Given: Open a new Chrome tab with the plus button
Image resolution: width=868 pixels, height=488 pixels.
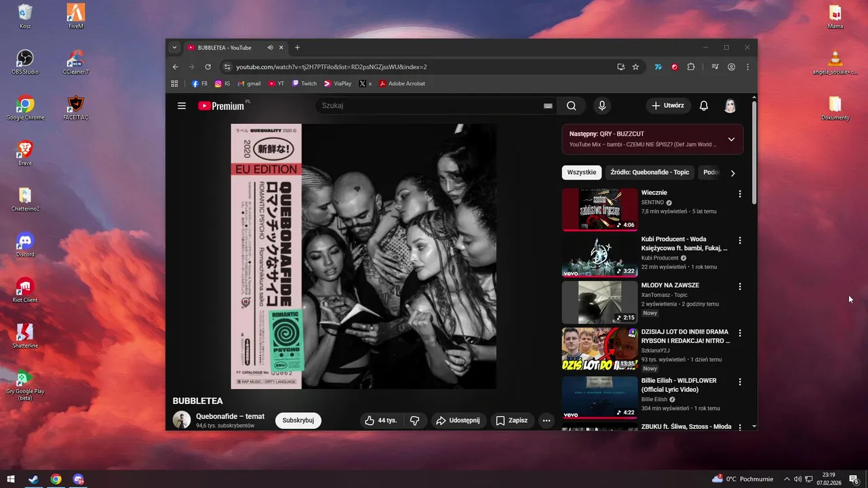Looking at the screenshot, I should point(297,47).
